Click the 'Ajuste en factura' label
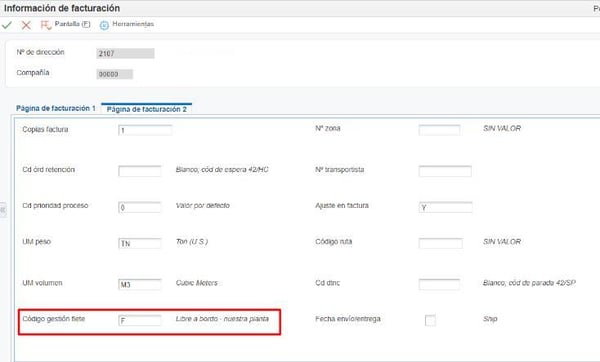Image resolution: width=600 pixels, height=362 pixels. click(342, 205)
